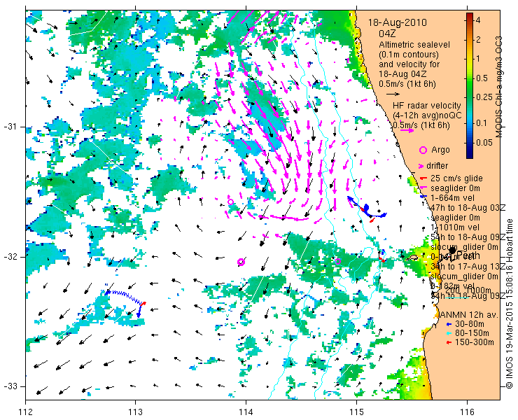
Task: Click the 30-80m depth label
Action: (x=470, y=324)
